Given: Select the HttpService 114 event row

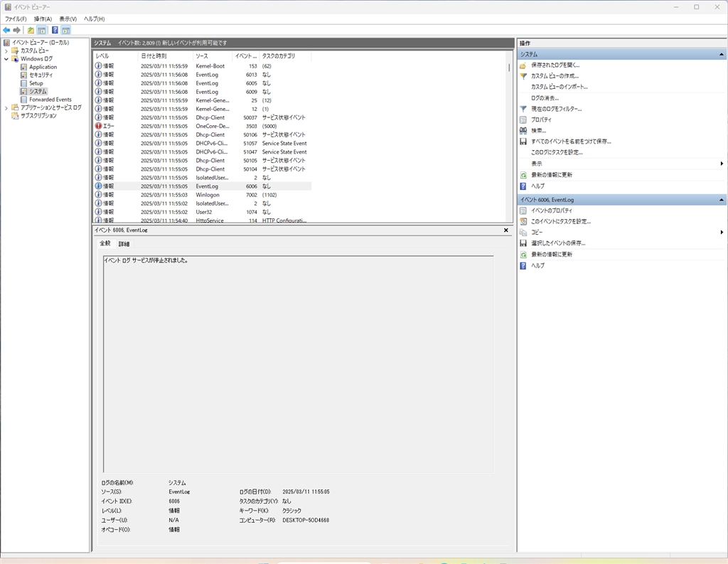Looking at the screenshot, I should click(202, 220).
